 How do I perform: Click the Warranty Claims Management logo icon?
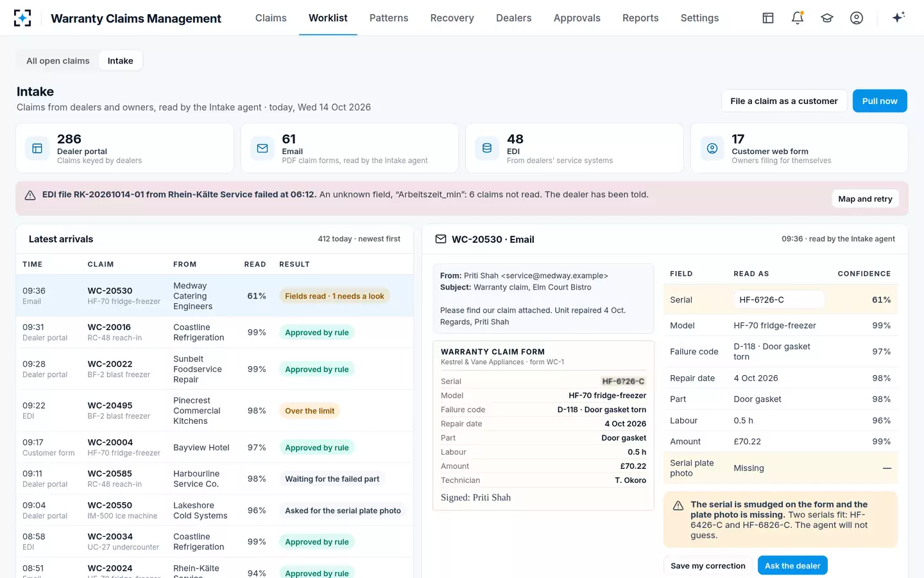pyautogui.click(x=22, y=18)
